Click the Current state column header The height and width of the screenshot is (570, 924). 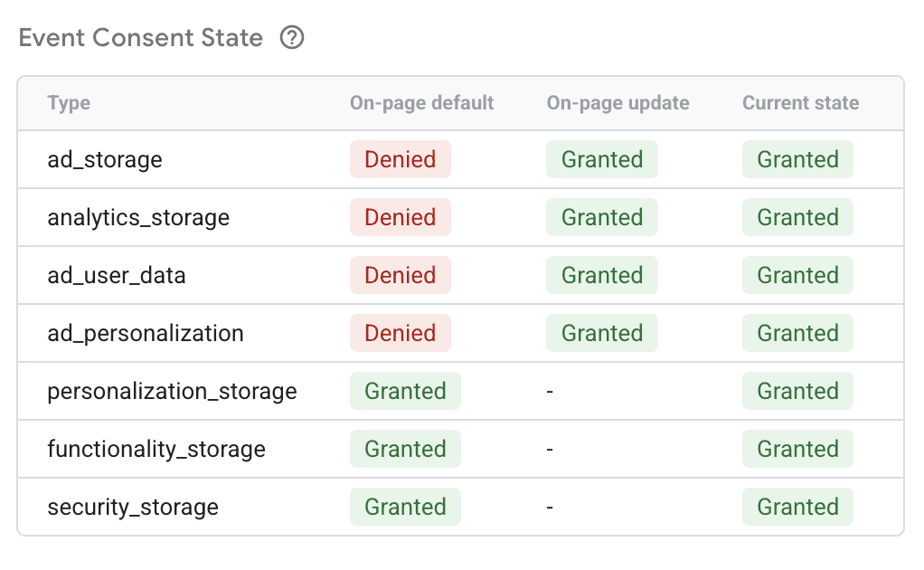click(x=800, y=103)
